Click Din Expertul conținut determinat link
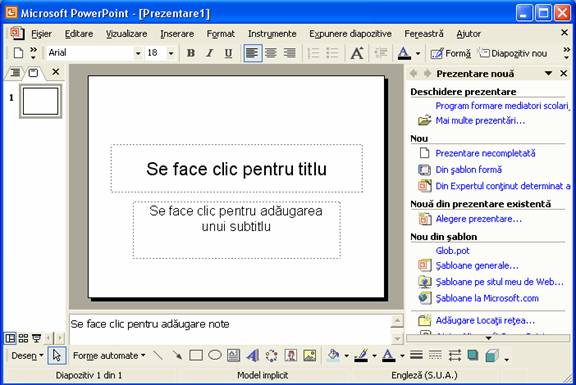The height and width of the screenshot is (385, 576). tap(503, 186)
